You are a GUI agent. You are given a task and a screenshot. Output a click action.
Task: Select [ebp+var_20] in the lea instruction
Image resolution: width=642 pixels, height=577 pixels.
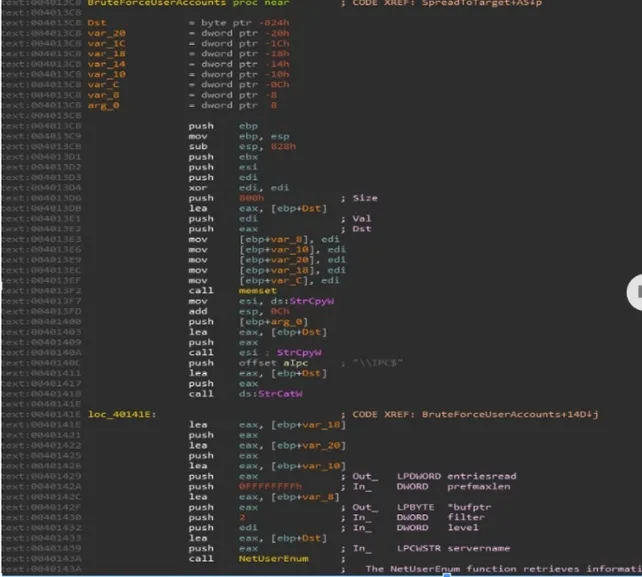308,445
